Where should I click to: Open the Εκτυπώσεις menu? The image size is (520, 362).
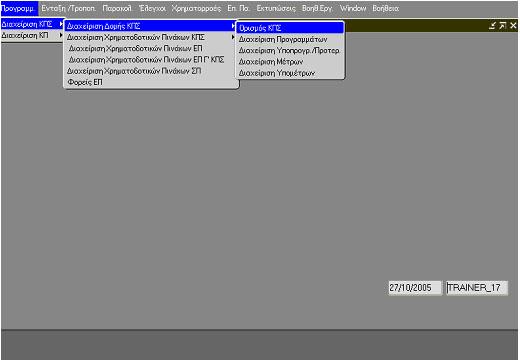pyautogui.click(x=276, y=8)
